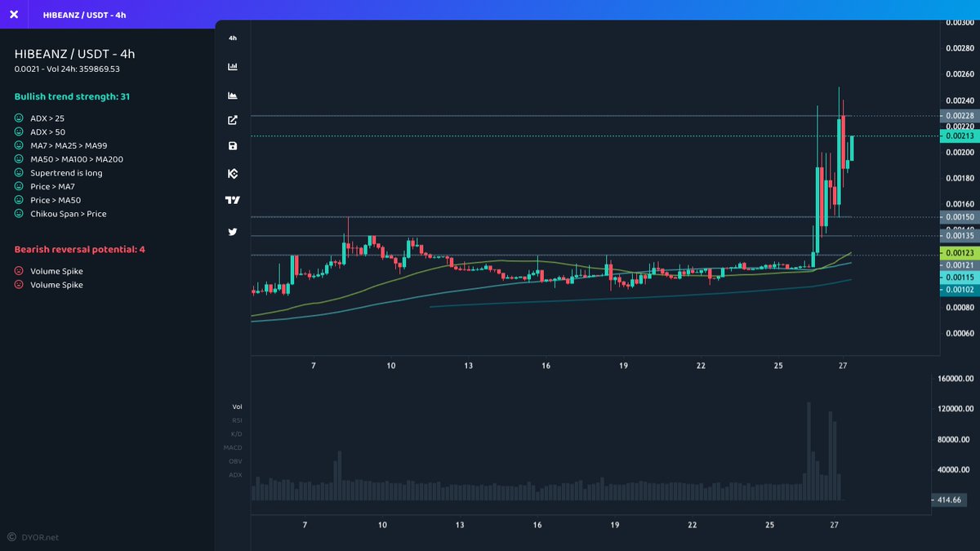Click smiley icon next to 'Supertrend is long'
The height and width of the screenshot is (551, 980).
point(19,173)
